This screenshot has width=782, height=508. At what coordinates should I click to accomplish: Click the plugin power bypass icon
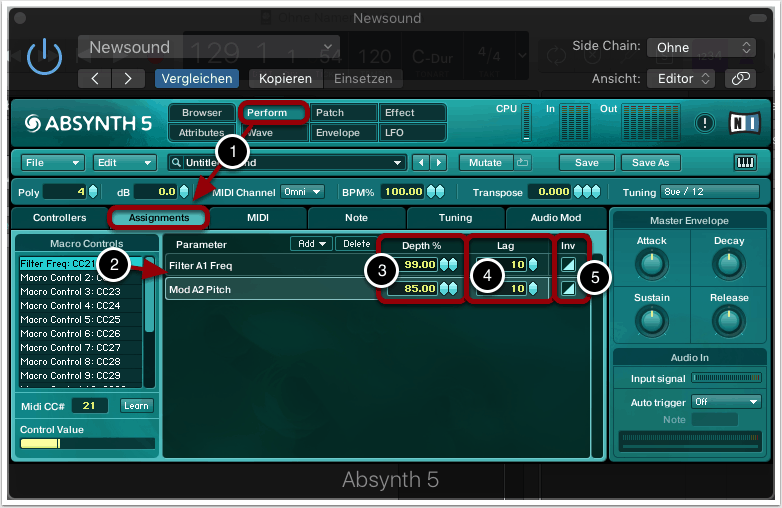43,57
